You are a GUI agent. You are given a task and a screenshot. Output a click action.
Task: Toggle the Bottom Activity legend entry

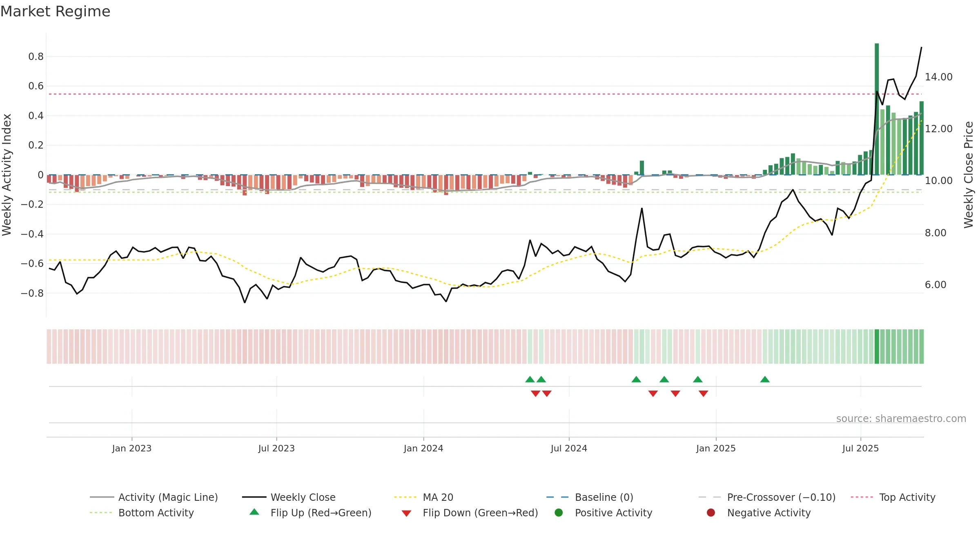pos(142,513)
